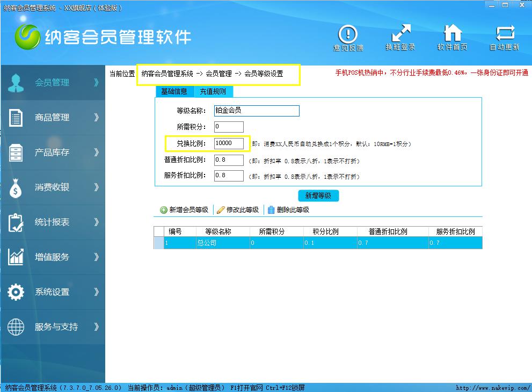Click the 系统设置 gear icon
This screenshot has height=392, width=532.
click(16, 292)
